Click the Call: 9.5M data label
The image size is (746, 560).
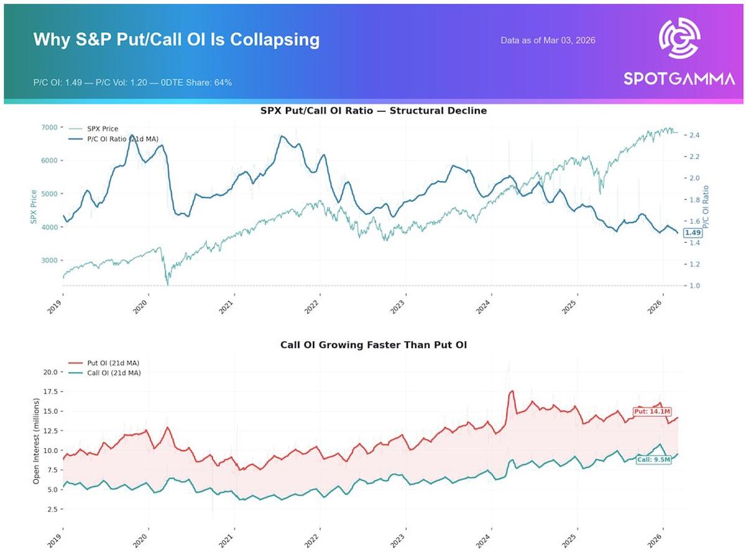click(x=653, y=460)
